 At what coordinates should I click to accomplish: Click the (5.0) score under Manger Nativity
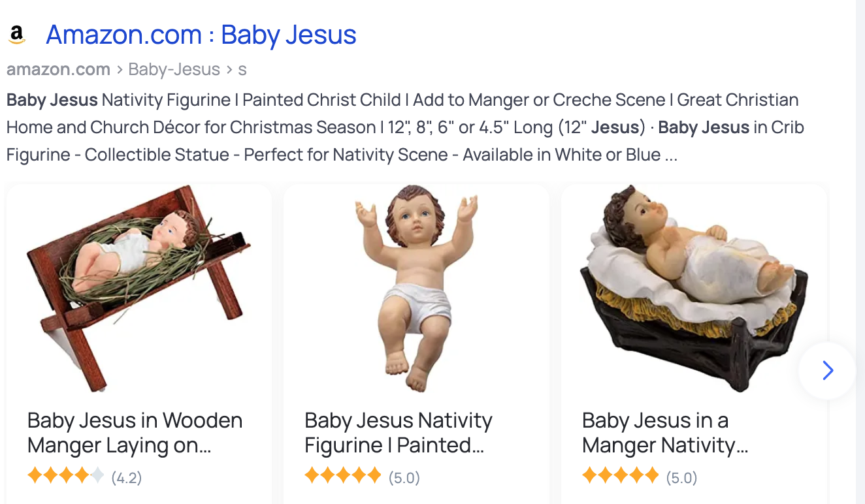[681, 478]
